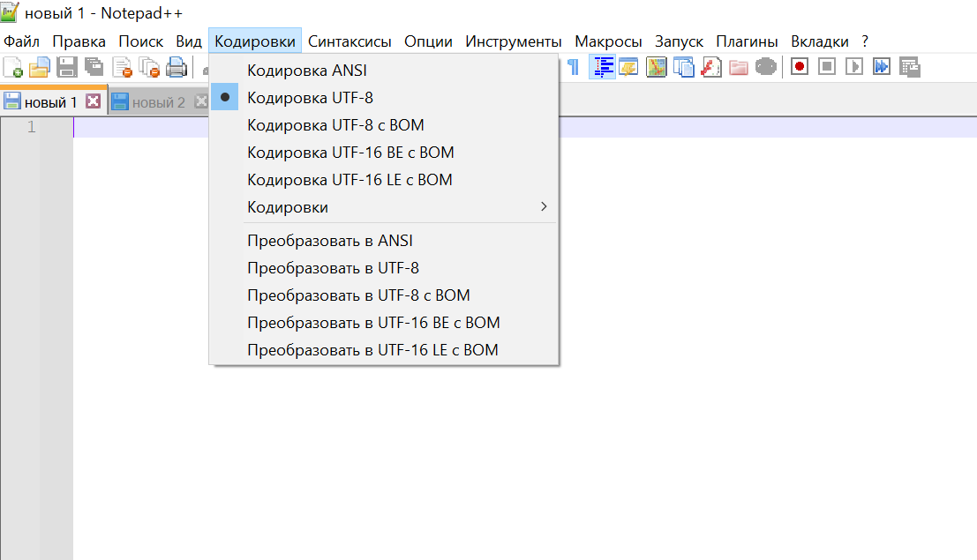Select 'Кодировка UTF-8 с BOM' option

pyautogui.click(x=384, y=125)
